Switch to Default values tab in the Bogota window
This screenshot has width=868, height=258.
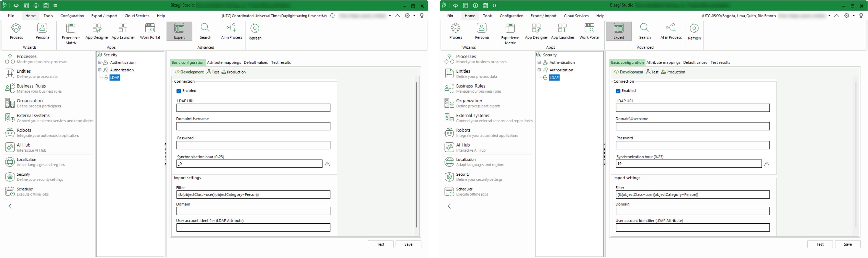(x=695, y=62)
